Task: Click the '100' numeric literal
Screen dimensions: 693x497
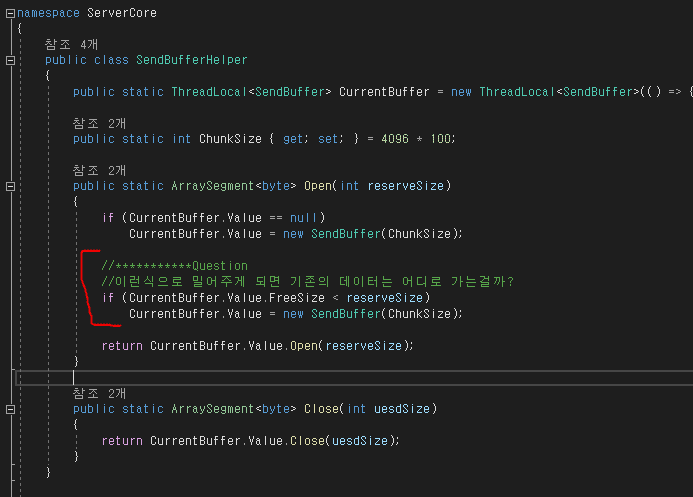Action: (x=441, y=139)
